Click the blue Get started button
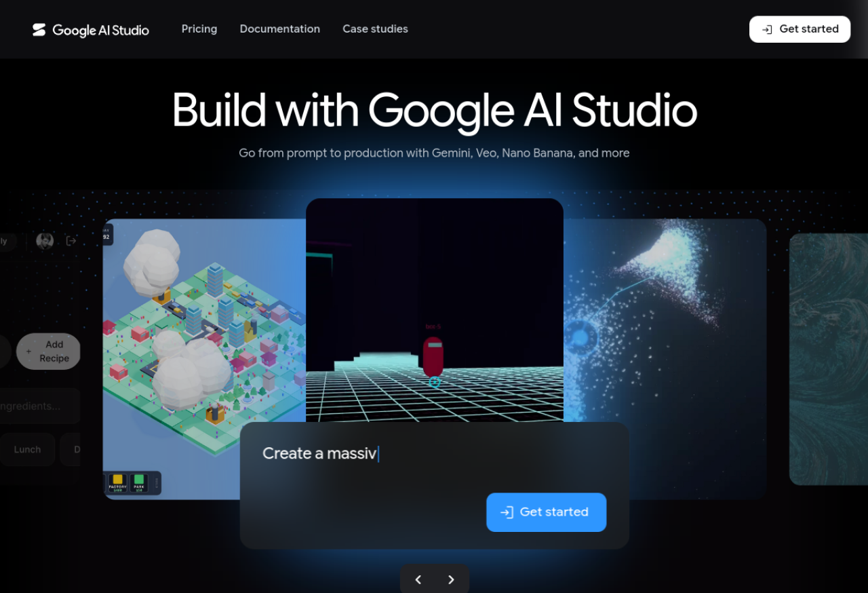The height and width of the screenshot is (593, 868). tap(546, 512)
